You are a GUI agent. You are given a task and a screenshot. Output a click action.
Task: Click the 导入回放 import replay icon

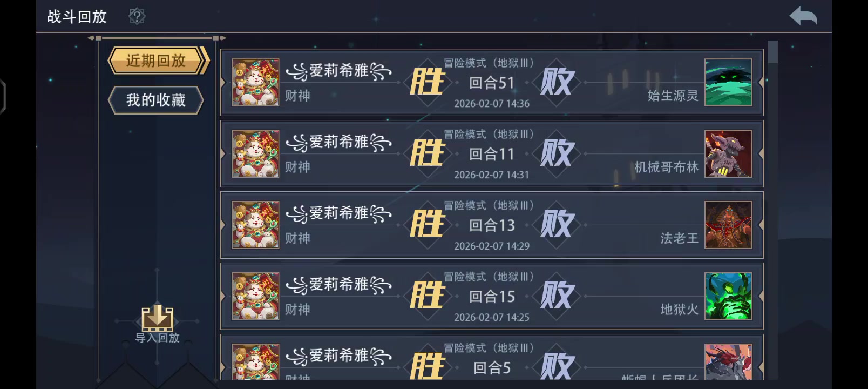pos(157,318)
